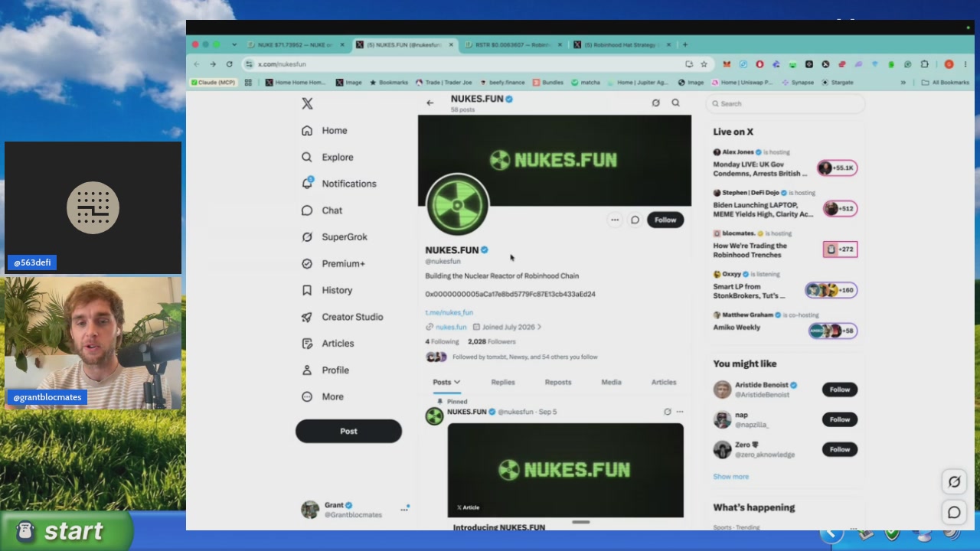Image resolution: width=980 pixels, height=551 pixels.
Task: Expand the Joined July 2026 details
Action: point(507,327)
